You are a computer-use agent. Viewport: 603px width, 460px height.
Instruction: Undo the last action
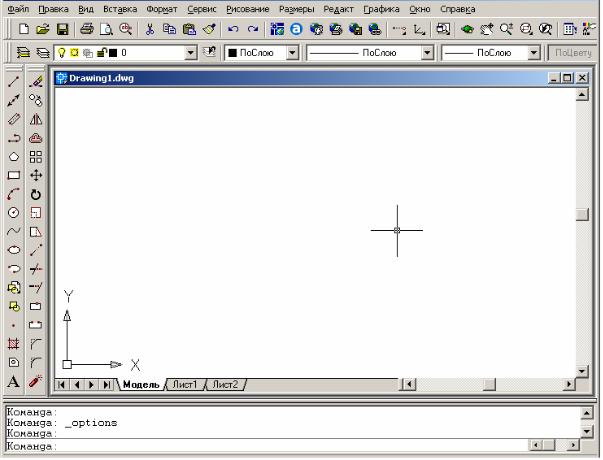[x=233, y=29]
